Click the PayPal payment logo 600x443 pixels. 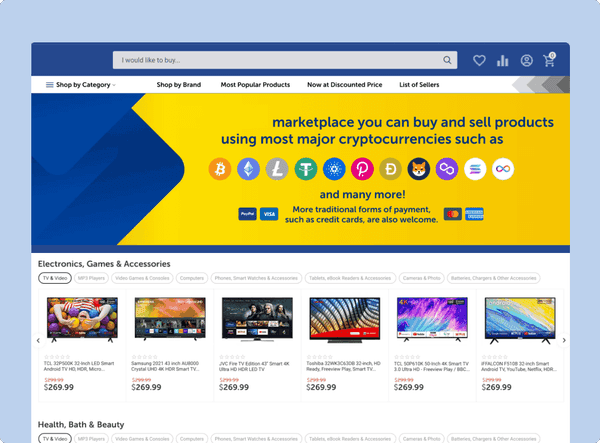tap(247, 214)
